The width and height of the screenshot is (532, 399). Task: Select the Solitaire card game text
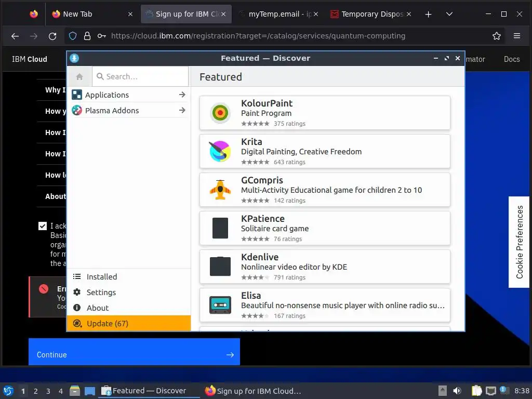(275, 229)
